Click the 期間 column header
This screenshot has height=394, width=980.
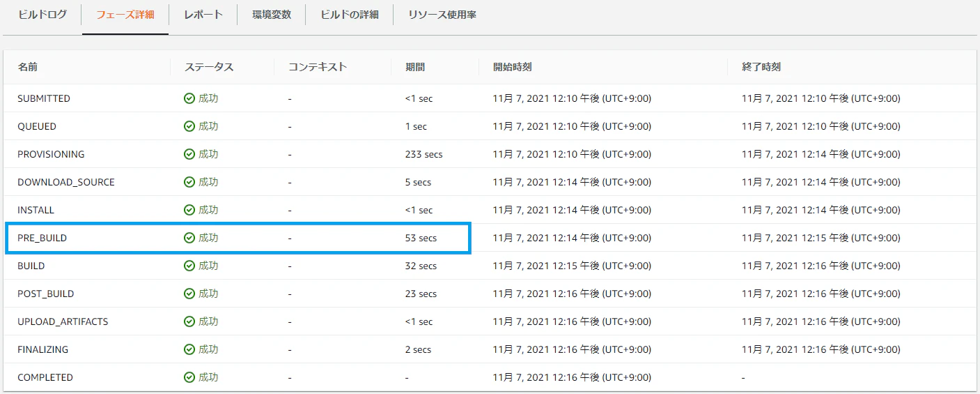(415, 67)
